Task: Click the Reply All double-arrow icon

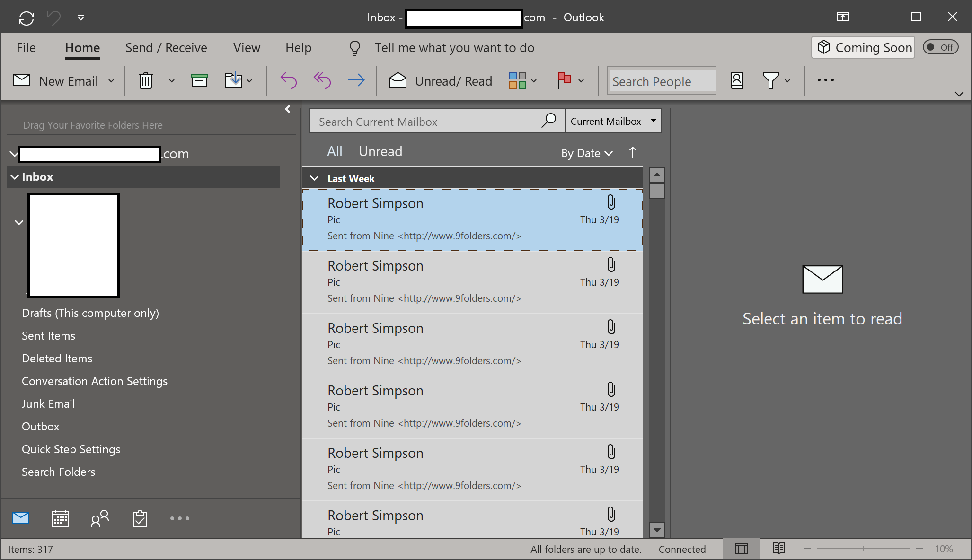Action: [x=322, y=81]
